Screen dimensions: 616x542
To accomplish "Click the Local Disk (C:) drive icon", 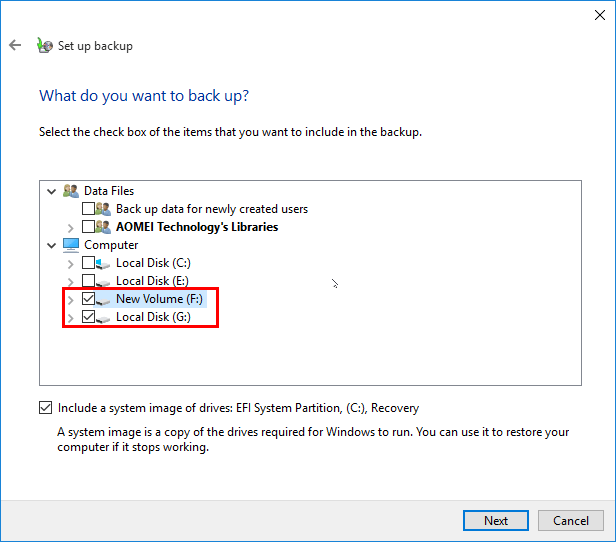I will (x=104, y=263).
